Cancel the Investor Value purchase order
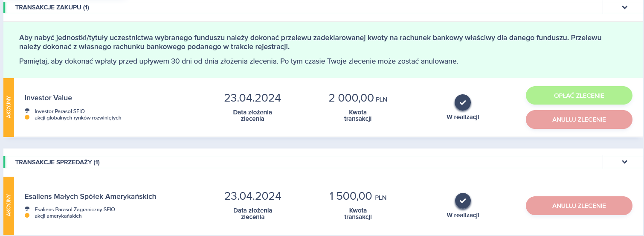The height and width of the screenshot is (236, 644). 579,119
